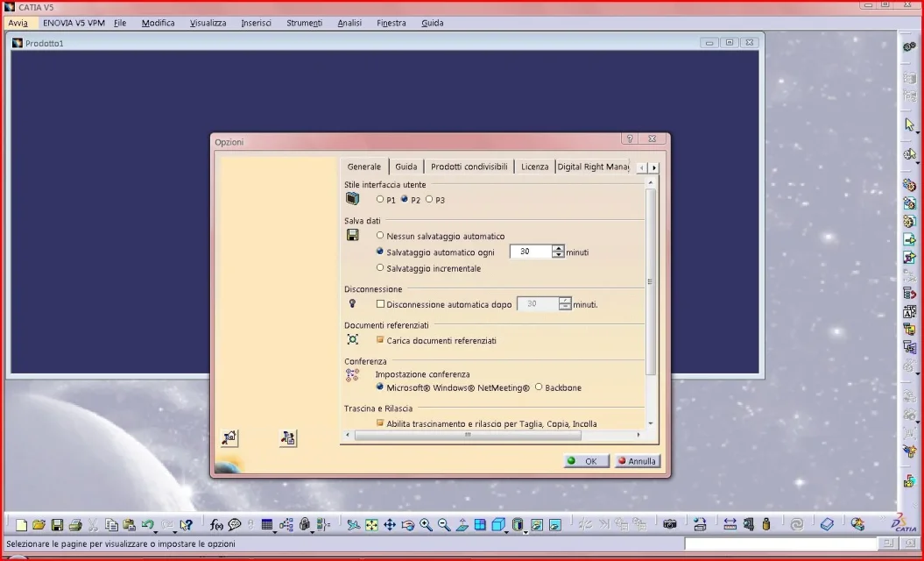Image resolution: width=924 pixels, height=561 pixels.
Task: Open the File menu
Action: [120, 23]
